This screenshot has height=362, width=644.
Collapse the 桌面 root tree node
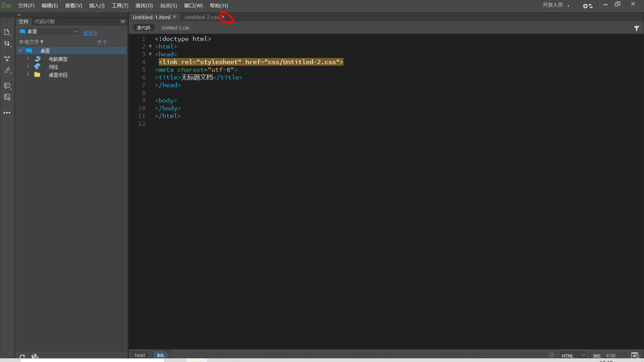20,51
